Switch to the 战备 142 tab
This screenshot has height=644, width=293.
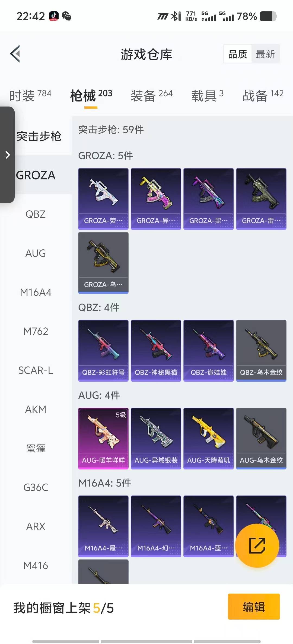tap(263, 95)
